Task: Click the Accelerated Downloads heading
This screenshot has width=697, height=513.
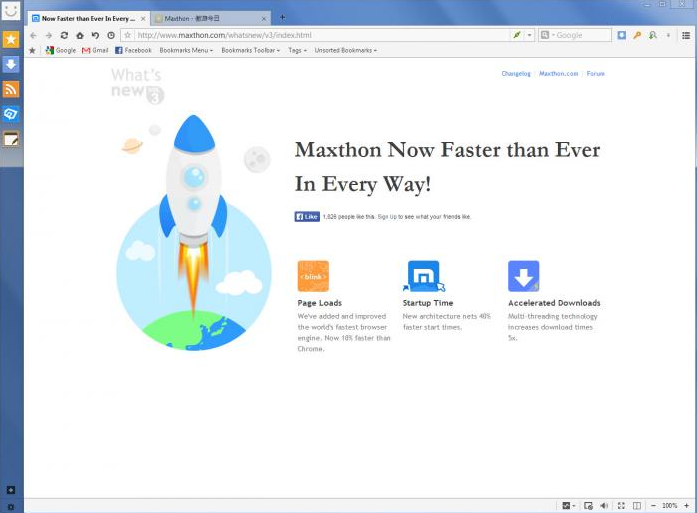Action: [554, 303]
